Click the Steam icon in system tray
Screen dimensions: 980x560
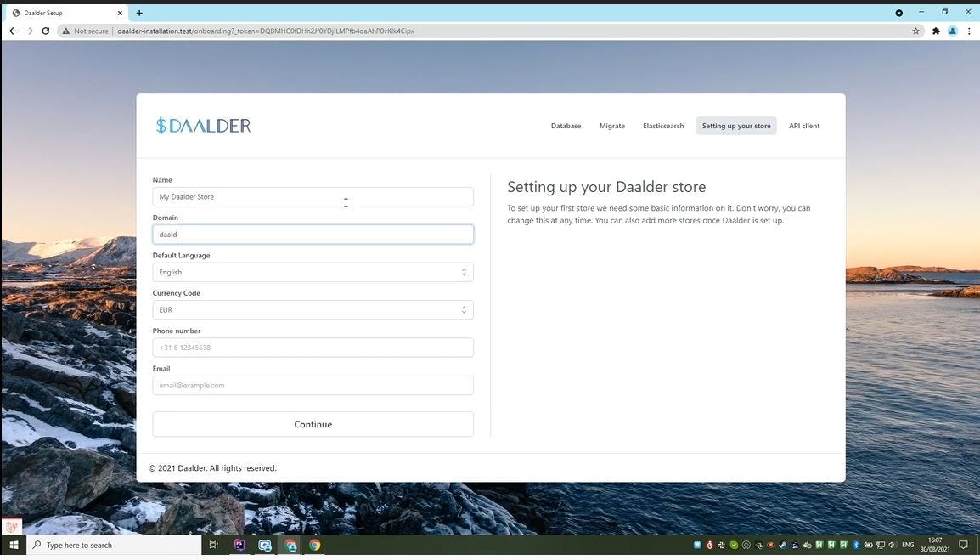[782, 545]
